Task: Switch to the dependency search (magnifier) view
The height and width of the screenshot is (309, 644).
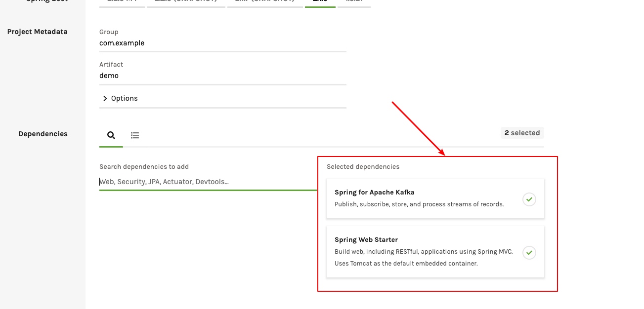Action: point(111,135)
